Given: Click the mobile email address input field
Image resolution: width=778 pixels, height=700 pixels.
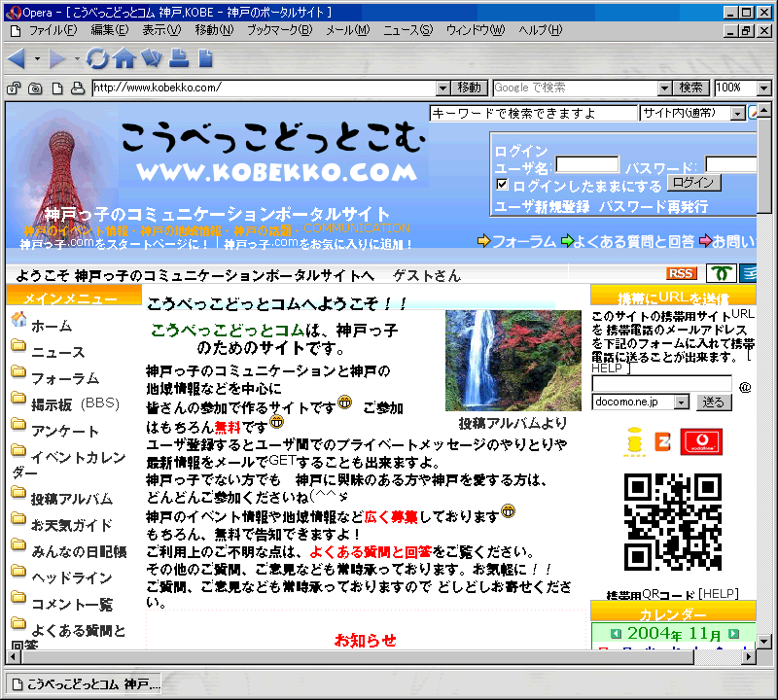Looking at the screenshot, I should [661, 383].
